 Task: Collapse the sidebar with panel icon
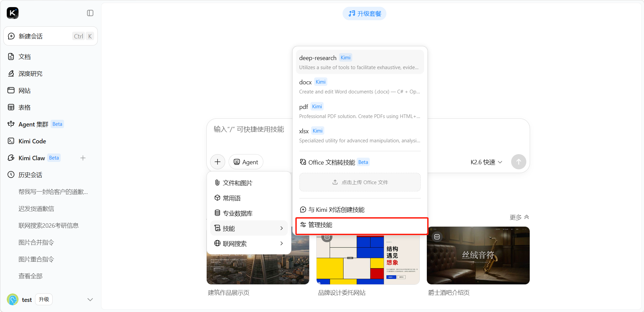(90, 13)
